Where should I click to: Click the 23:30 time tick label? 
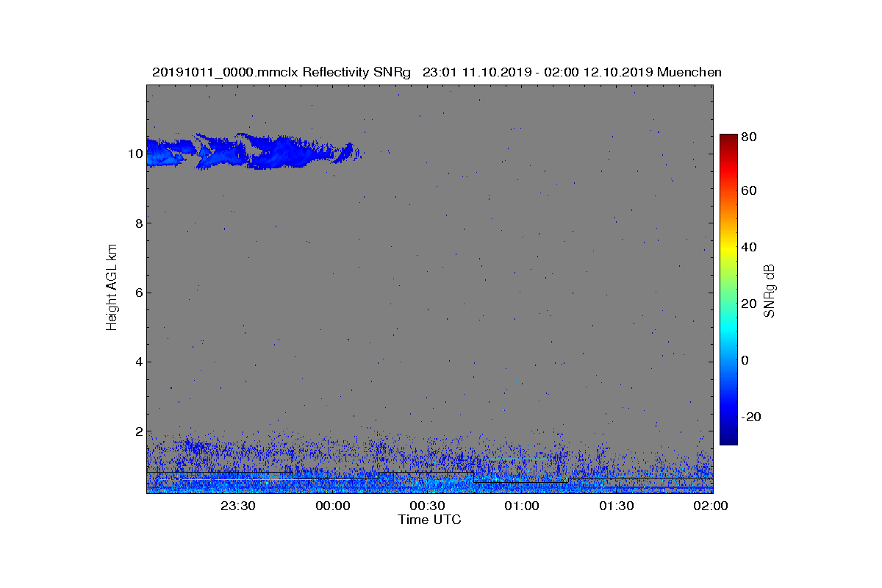[x=238, y=506]
